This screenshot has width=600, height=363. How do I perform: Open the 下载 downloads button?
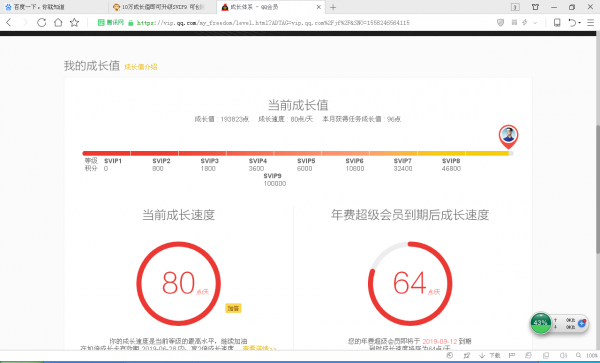(489, 356)
